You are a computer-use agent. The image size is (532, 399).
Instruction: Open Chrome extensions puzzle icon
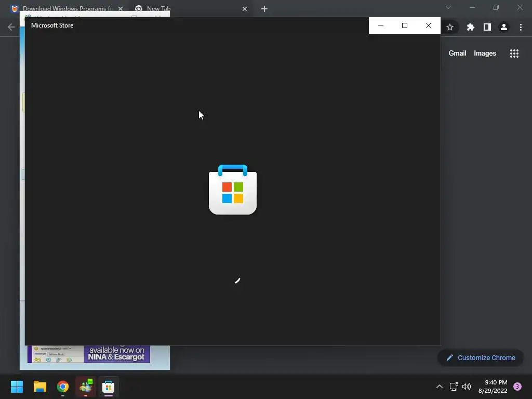coord(471,27)
